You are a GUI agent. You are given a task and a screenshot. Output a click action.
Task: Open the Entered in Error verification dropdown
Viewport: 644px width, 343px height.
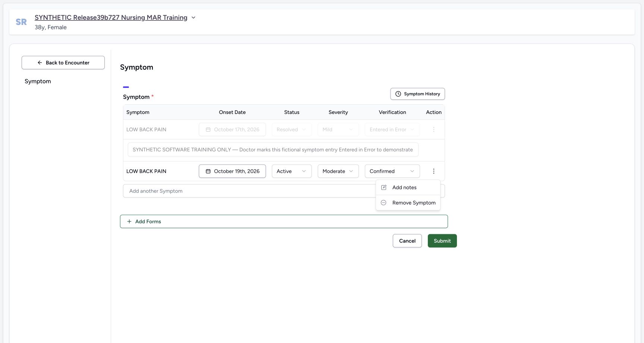point(392,130)
